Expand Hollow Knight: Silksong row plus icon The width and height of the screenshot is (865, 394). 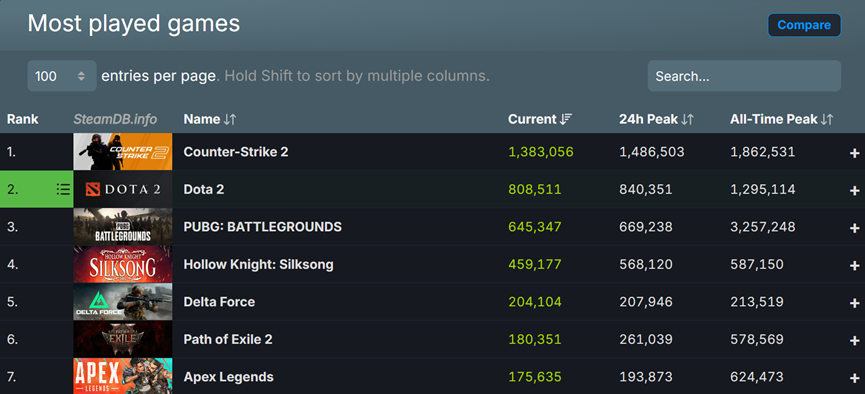pos(854,265)
